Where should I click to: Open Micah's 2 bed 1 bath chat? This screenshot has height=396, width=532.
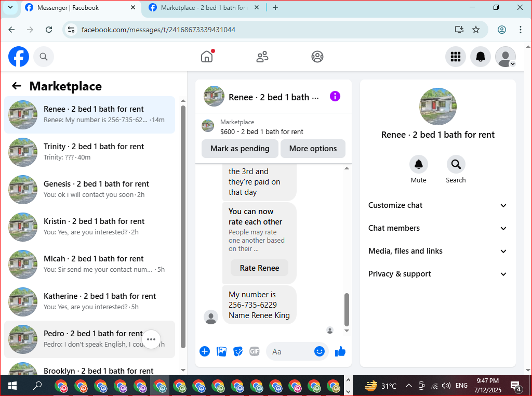(89, 265)
